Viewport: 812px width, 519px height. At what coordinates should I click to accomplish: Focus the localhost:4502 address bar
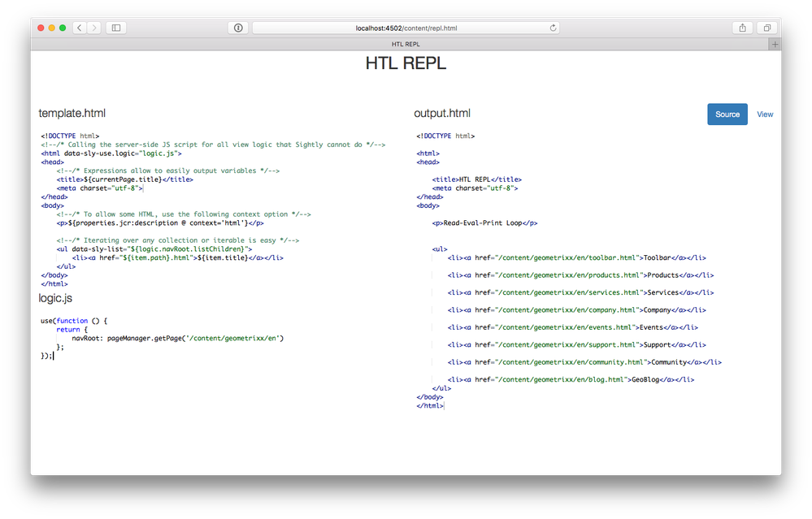coord(406,28)
